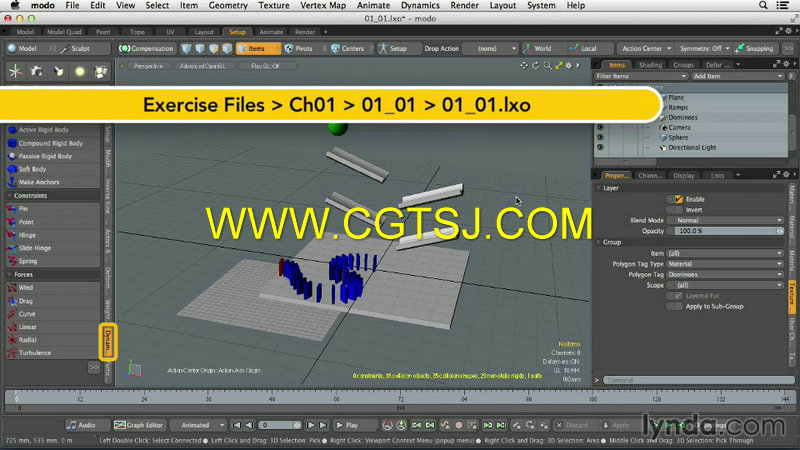Screen dimensions: 800x450
Task: Add a Point constraint
Action: 53,222
